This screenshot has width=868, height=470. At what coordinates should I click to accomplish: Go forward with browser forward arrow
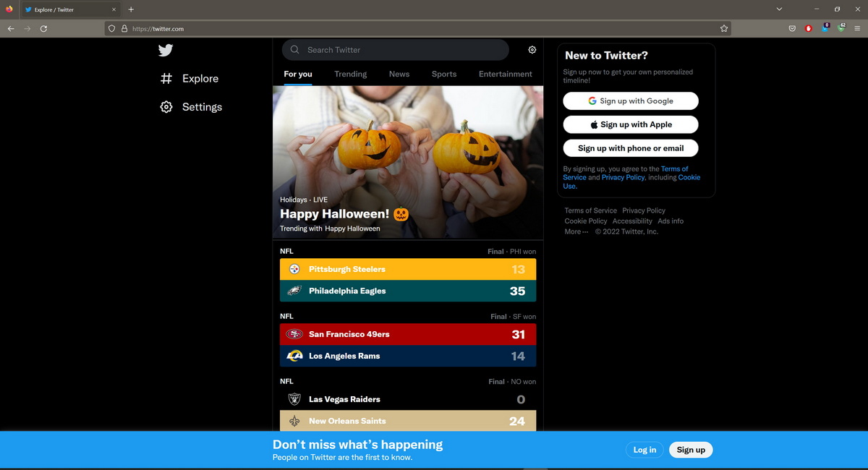pyautogui.click(x=27, y=29)
